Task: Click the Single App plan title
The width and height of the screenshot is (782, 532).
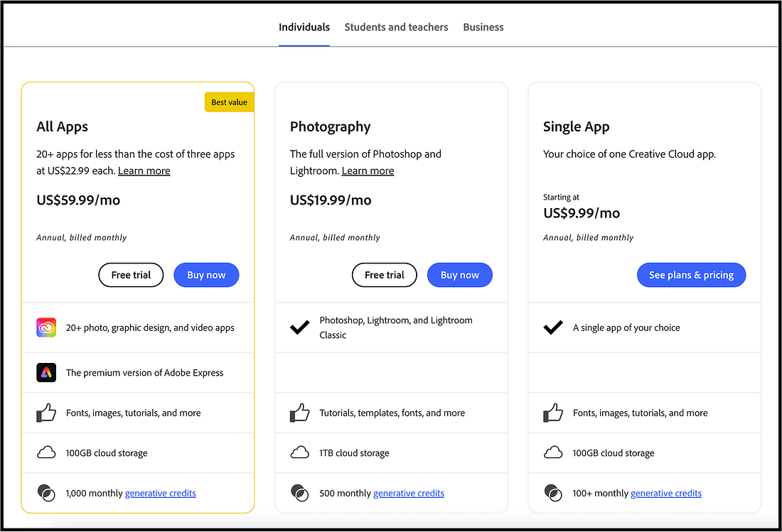Action: [577, 126]
